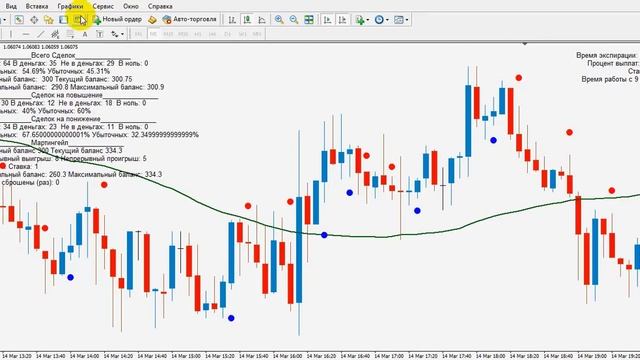Zoom in on the chart

pos(279,20)
